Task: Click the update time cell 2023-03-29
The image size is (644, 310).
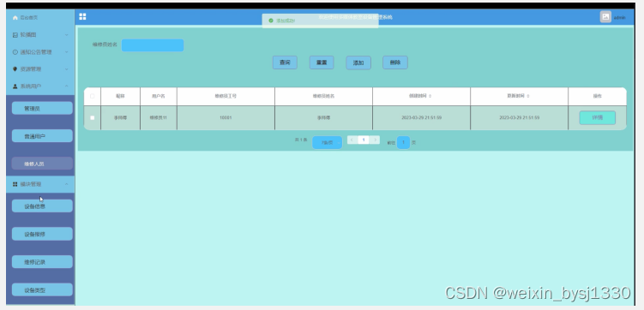Action: click(x=519, y=117)
